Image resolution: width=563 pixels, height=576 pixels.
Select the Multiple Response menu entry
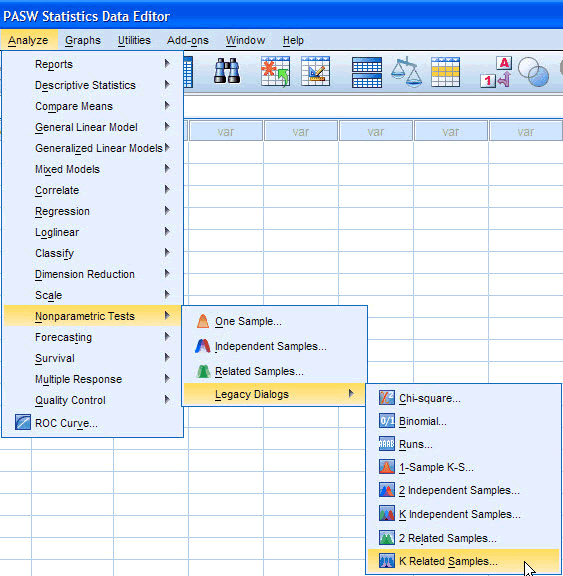click(x=92, y=379)
